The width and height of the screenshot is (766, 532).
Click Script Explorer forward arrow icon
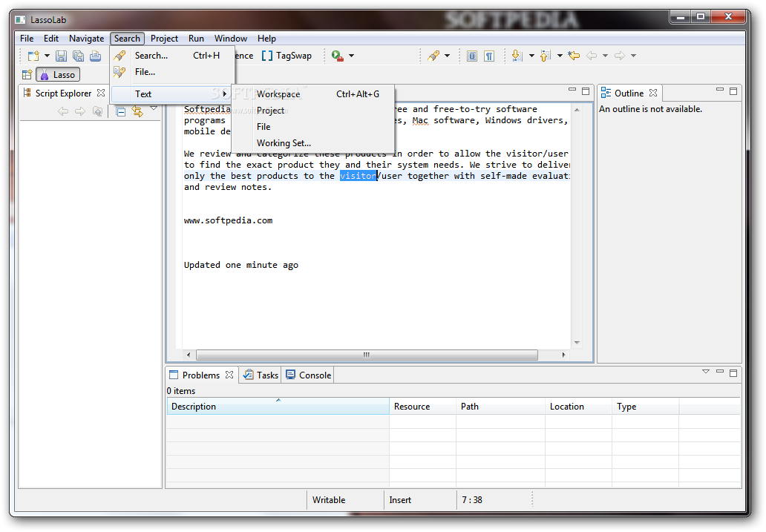pos(80,111)
